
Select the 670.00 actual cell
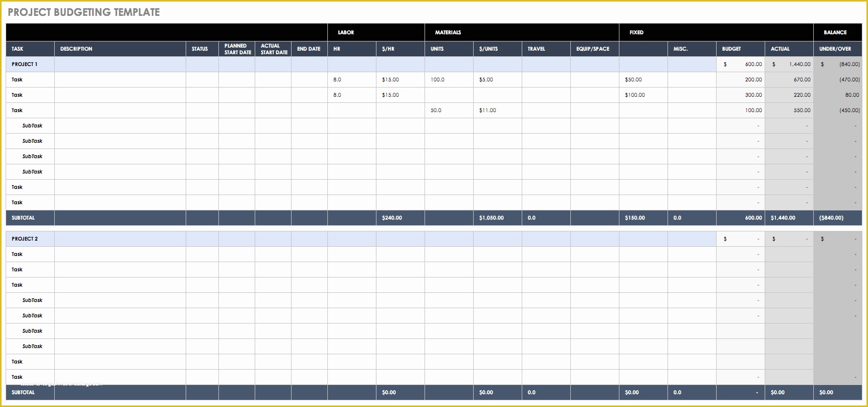789,79
